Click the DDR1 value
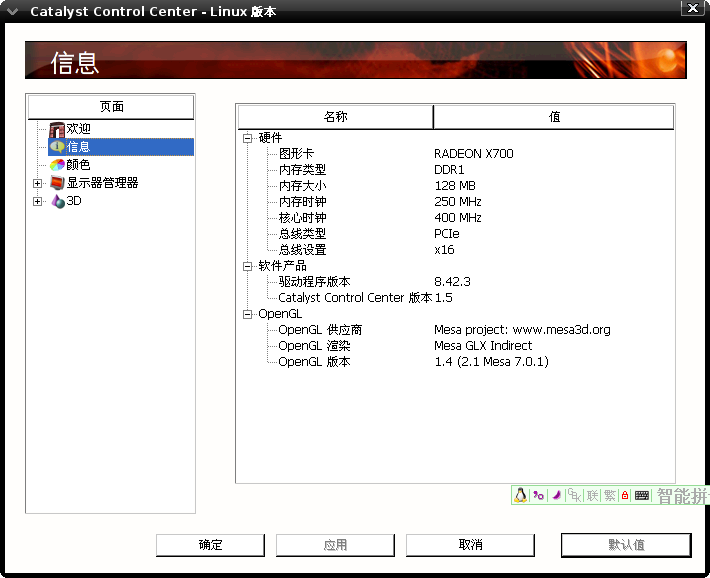The image size is (710, 578). [x=449, y=170]
